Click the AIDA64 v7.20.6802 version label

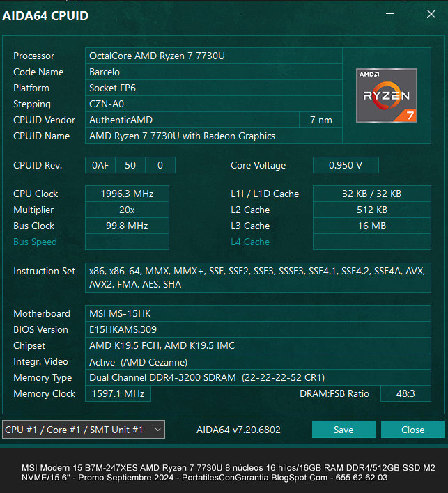(238, 430)
